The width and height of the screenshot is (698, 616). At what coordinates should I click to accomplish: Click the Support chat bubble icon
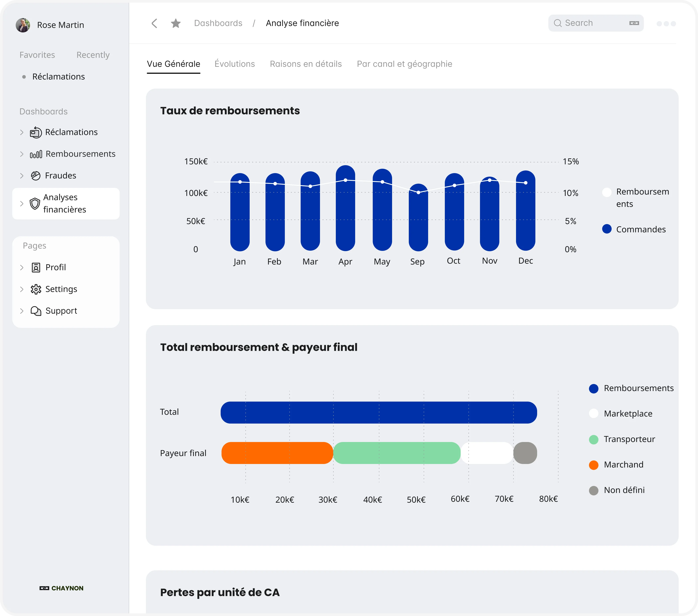[36, 311]
